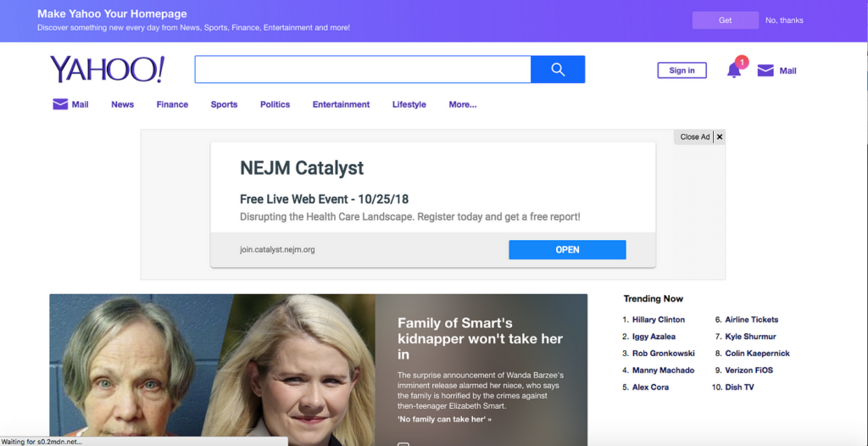The width and height of the screenshot is (868, 446).
Task: Click the magnifier search button
Action: [558, 70]
